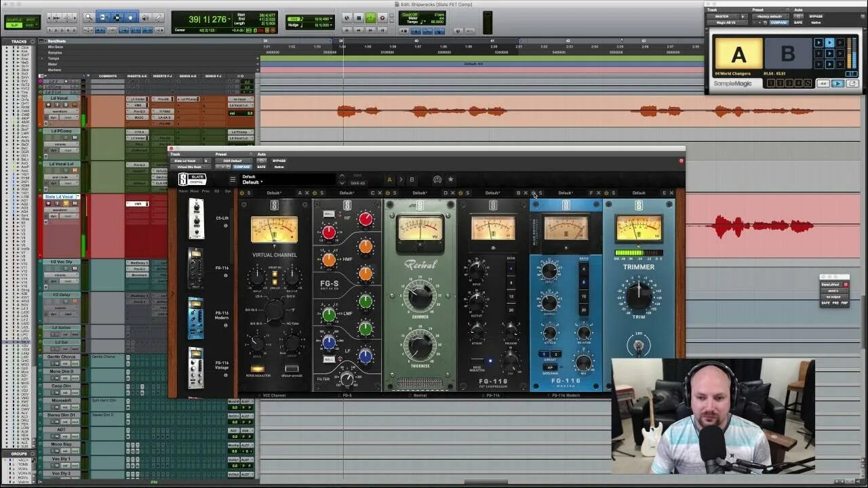Open the Virtual Mix Rack preset menu

point(232,161)
